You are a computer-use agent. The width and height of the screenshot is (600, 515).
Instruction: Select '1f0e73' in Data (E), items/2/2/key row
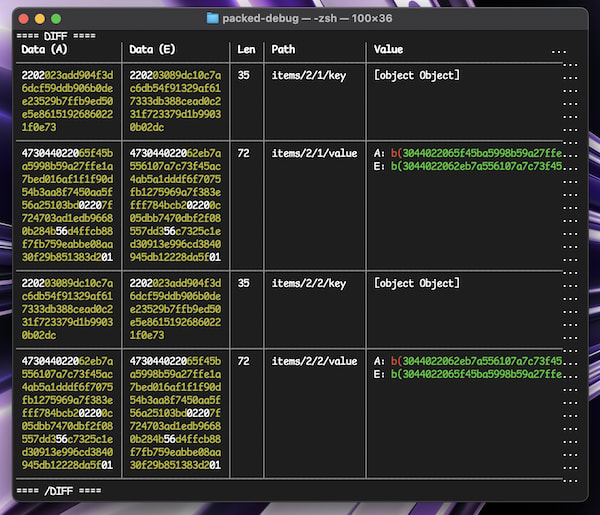click(x=147, y=336)
